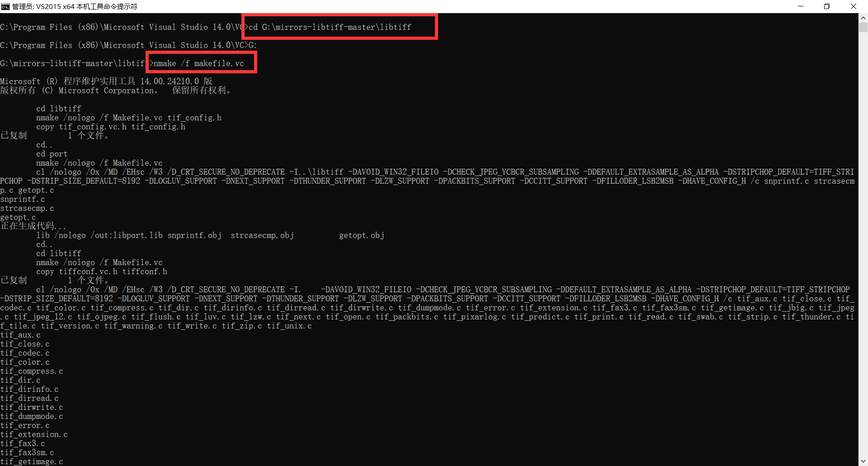Click the close window icon

(x=854, y=6)
